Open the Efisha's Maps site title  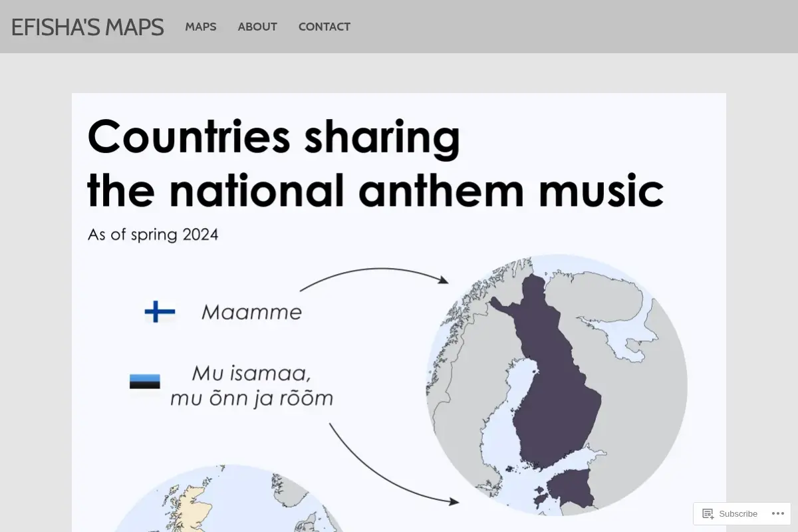[87, 27]
